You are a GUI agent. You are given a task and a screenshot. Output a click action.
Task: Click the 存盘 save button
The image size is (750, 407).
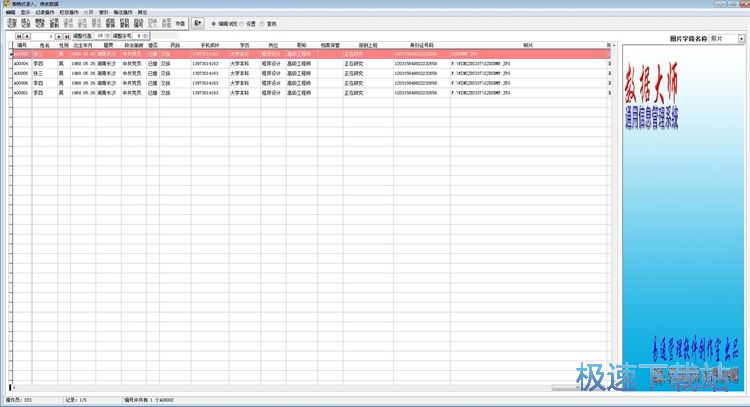[180, 23]
